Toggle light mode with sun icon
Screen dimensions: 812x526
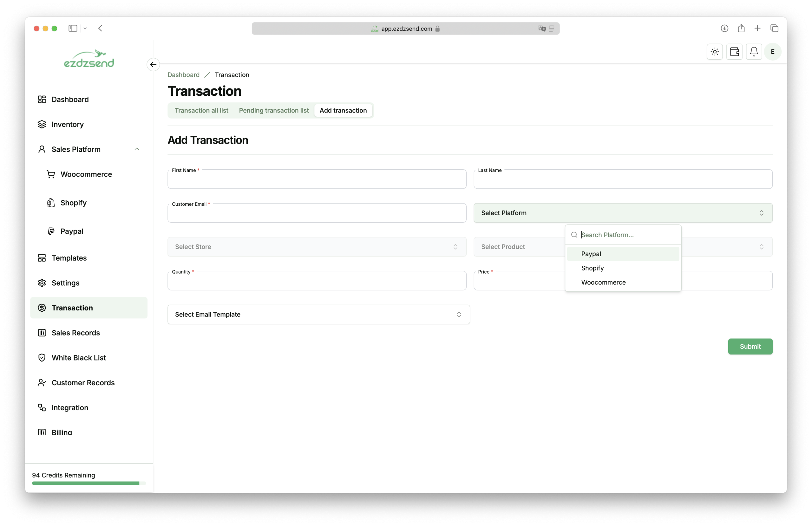tap(714, 51)
